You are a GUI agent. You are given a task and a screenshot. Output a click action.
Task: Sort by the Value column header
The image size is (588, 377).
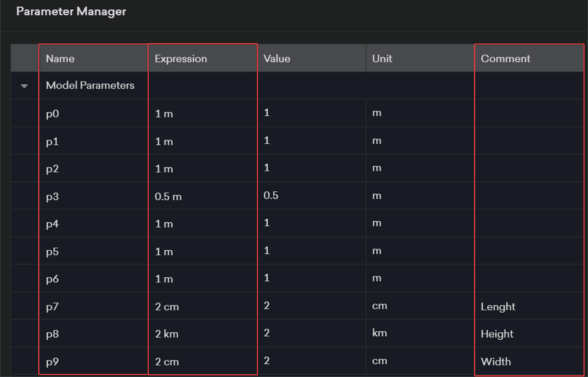coord(277,59)
